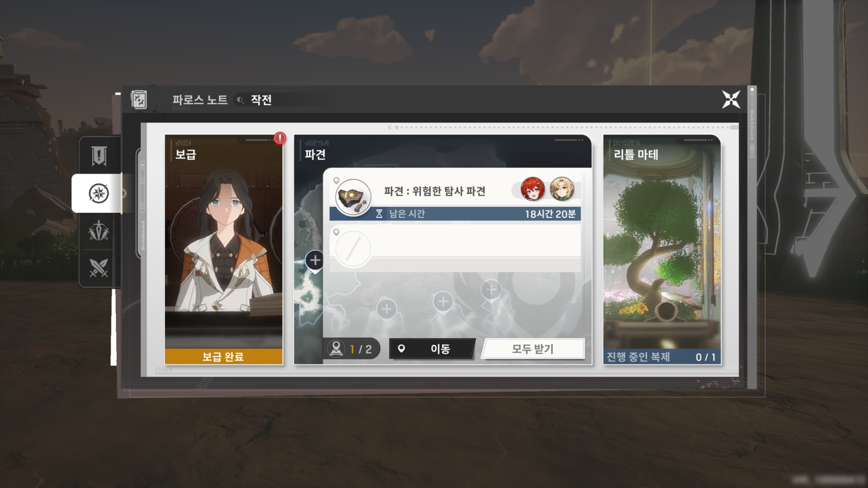Screen dimensions: 868x488
Task: Open the crossed swords sidebar tab
Action: (x=99, y=268)
